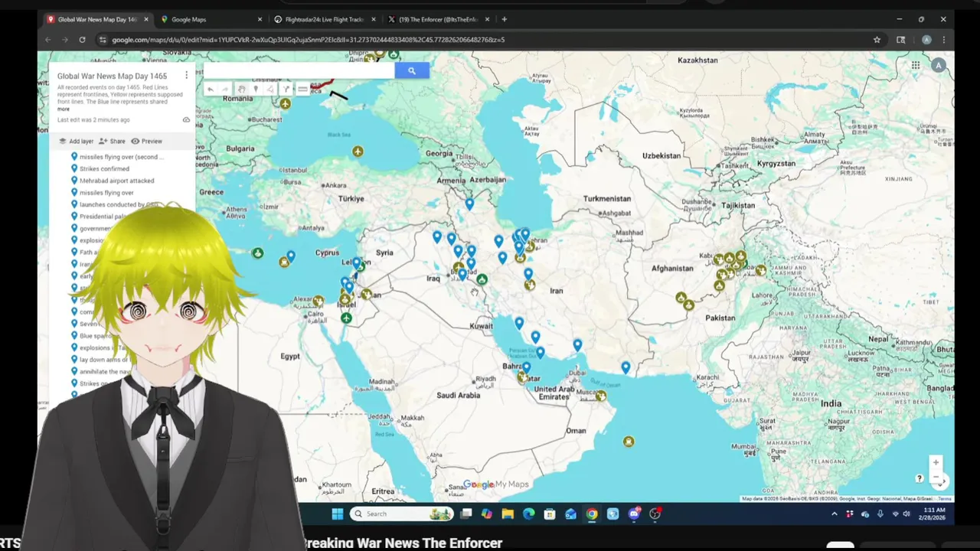Click the taskbar volume icon

coord(906,514)
